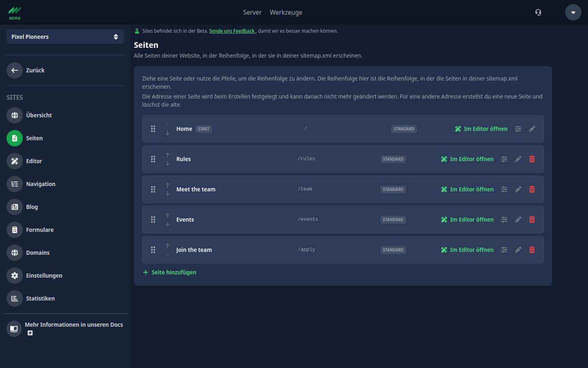Delete the Rules page

[532, 159]
